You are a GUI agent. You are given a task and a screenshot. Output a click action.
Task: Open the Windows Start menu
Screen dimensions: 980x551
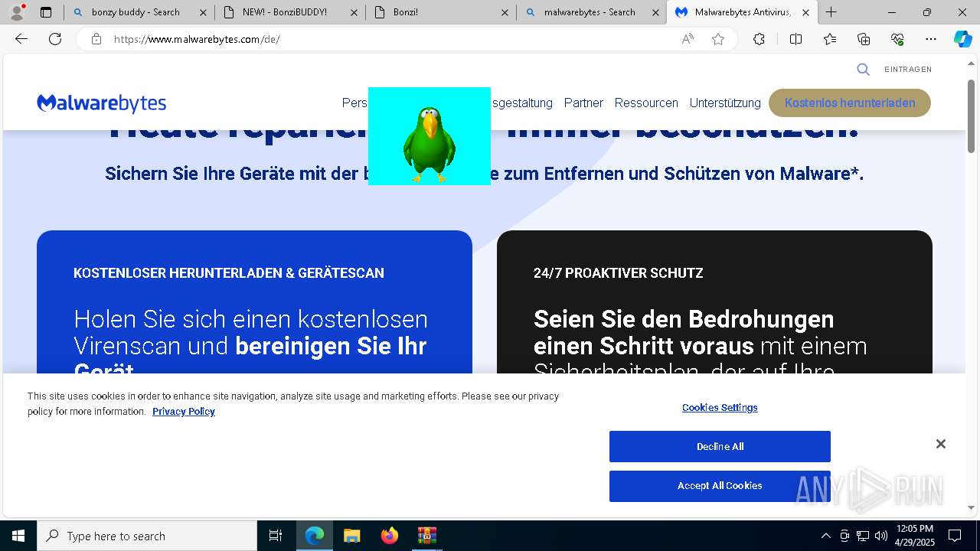[x=18, y=536]
